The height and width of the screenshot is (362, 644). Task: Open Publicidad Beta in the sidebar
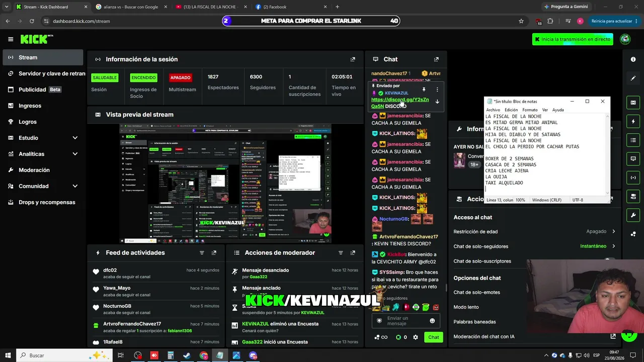coord(43,89)
